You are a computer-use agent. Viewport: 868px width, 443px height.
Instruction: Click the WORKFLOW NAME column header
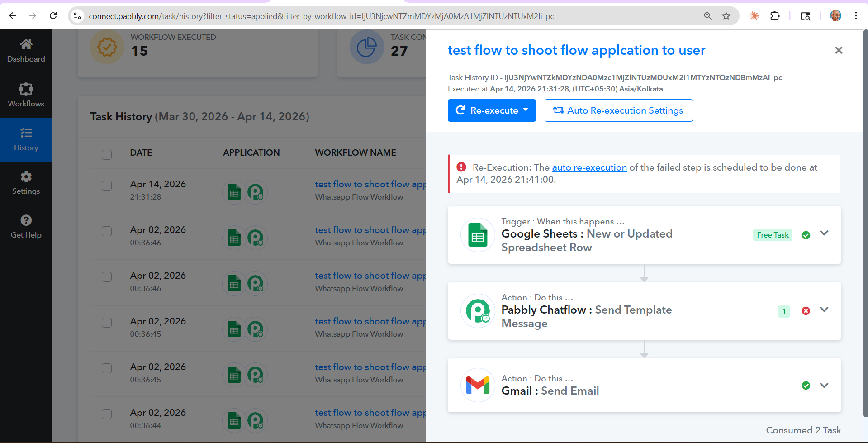pos(356,152)
